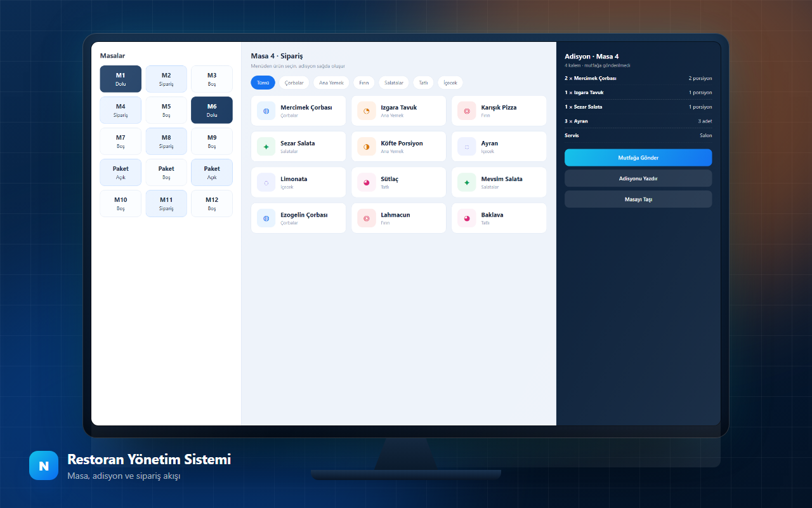Click the Mercimek Çorbası item icon
This screenshot has width=812, height=508.
pos(266,111)
